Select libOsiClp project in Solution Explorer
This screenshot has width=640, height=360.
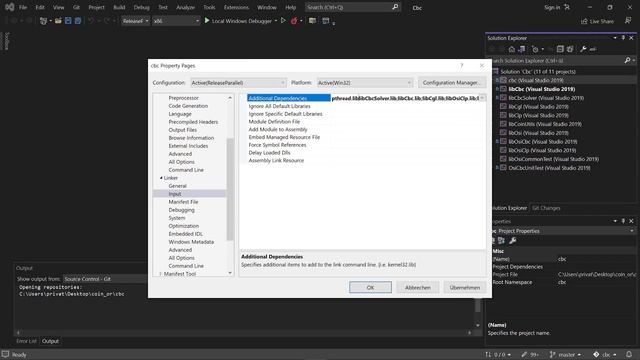(542, 150)
